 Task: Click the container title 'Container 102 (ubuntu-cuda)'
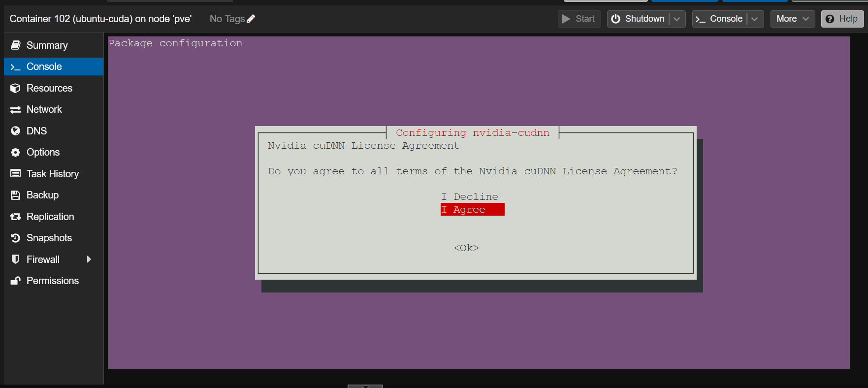click(71, 19)
